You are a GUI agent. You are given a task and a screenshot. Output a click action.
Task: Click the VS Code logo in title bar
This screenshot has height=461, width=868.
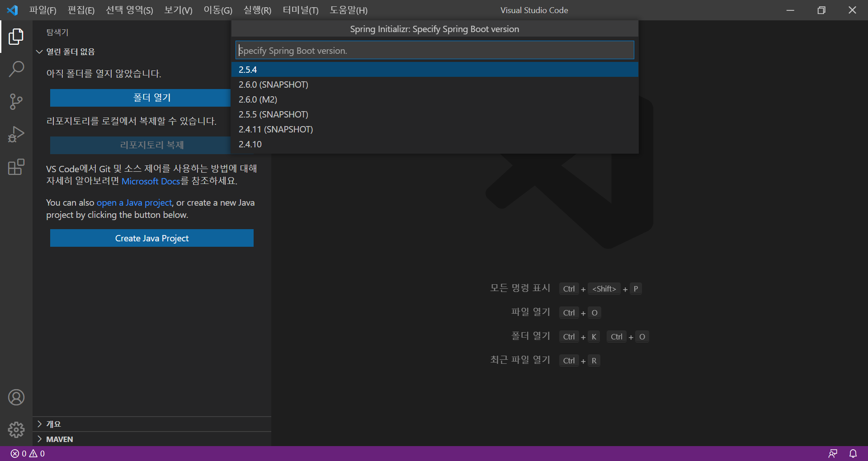pyautogui.click(x=12, y=10)
